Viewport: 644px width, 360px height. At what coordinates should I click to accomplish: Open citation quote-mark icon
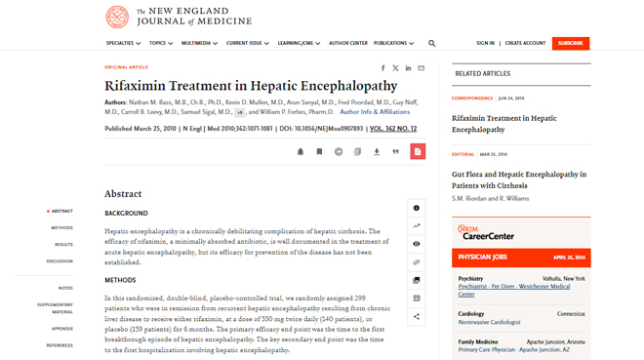395,152
